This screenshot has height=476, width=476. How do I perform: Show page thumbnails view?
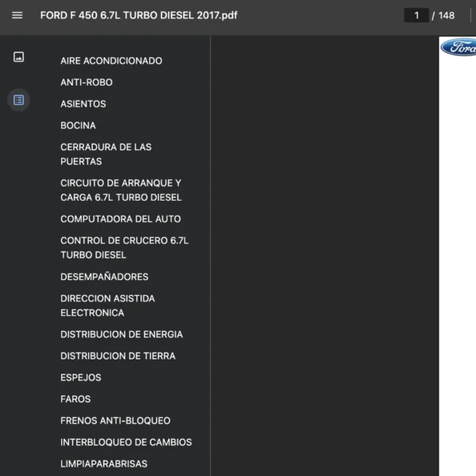19,57
